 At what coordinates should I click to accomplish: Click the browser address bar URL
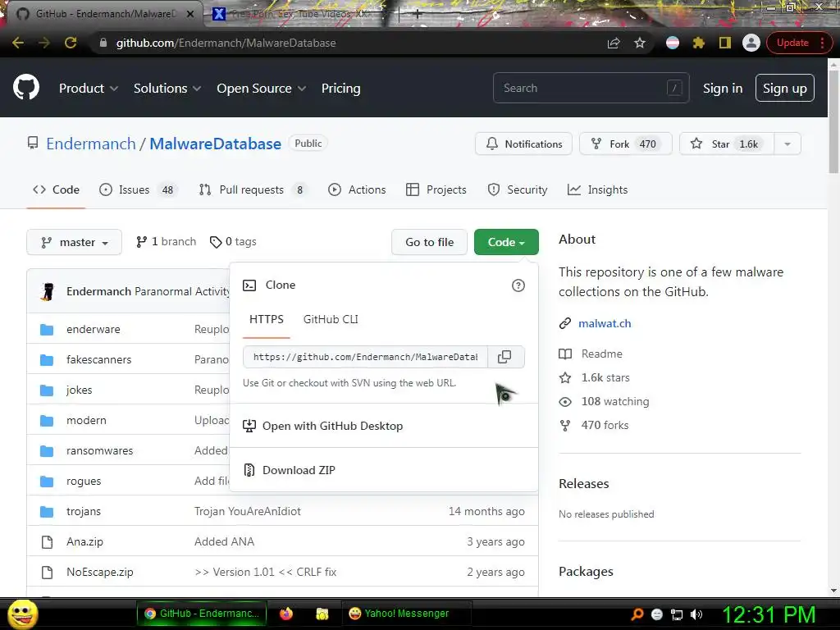pyautogui.click(x=226, y=43)
